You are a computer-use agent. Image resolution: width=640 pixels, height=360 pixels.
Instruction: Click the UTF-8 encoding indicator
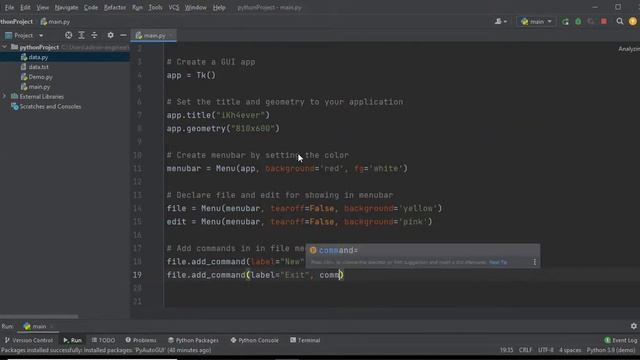pos(546,350)
